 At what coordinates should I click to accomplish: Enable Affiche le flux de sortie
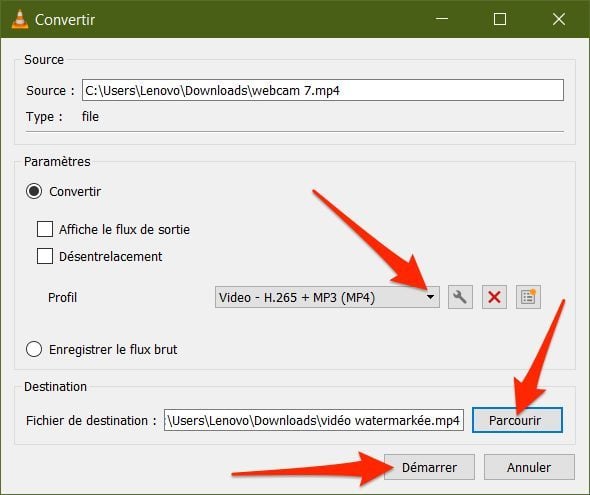(45, 229)
